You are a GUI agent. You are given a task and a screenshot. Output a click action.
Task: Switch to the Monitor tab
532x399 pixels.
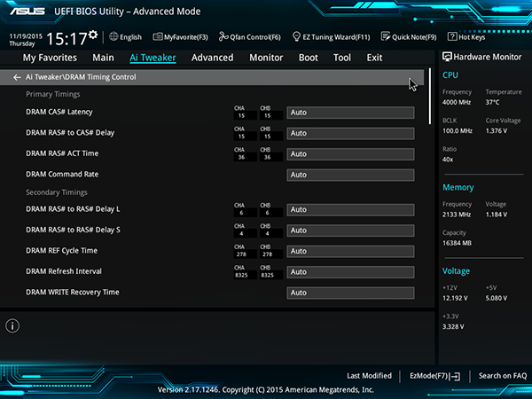pos(266,58)
